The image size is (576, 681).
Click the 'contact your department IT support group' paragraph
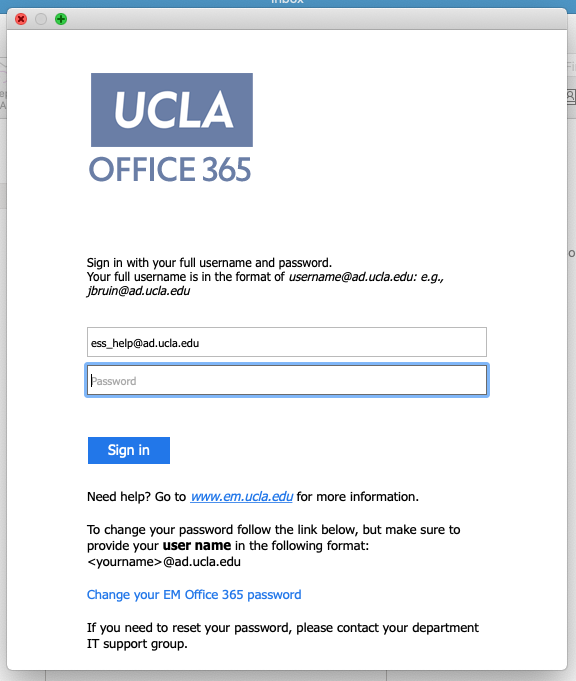[283, 635]
